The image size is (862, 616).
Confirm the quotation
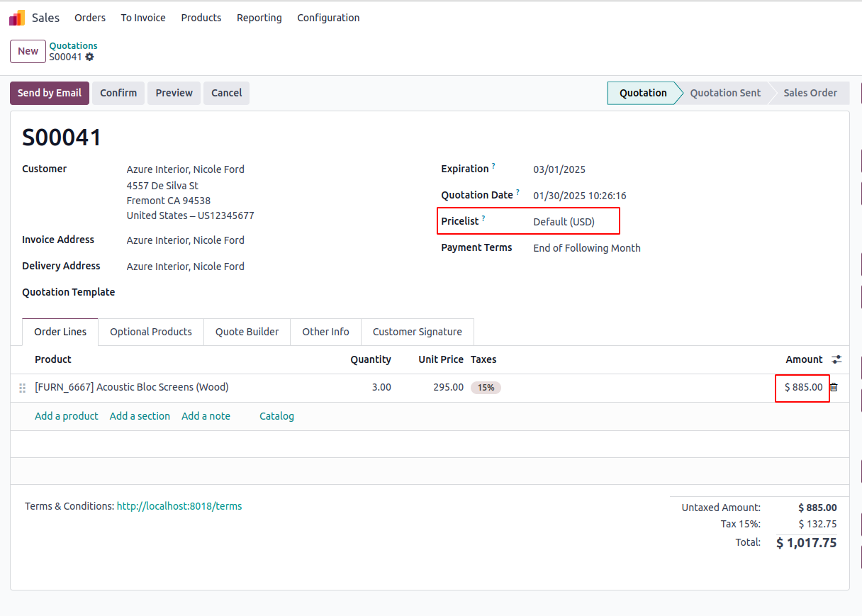(x=118, y=93)
